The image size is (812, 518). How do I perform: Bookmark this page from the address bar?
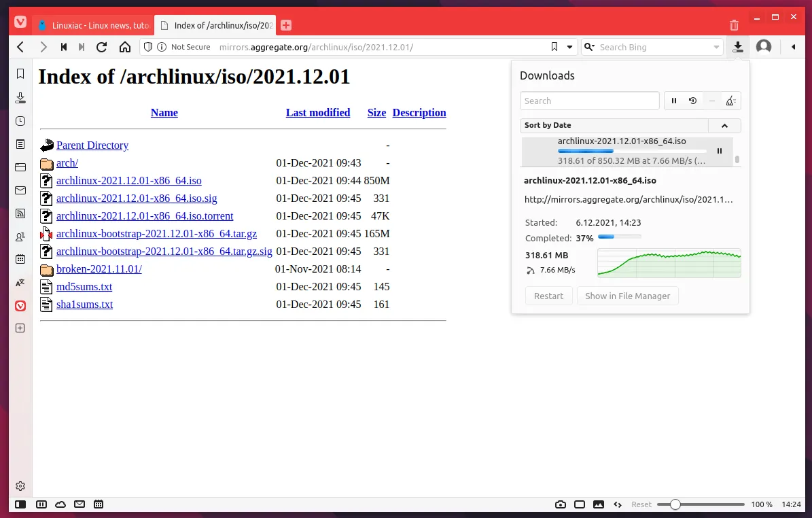554,47
